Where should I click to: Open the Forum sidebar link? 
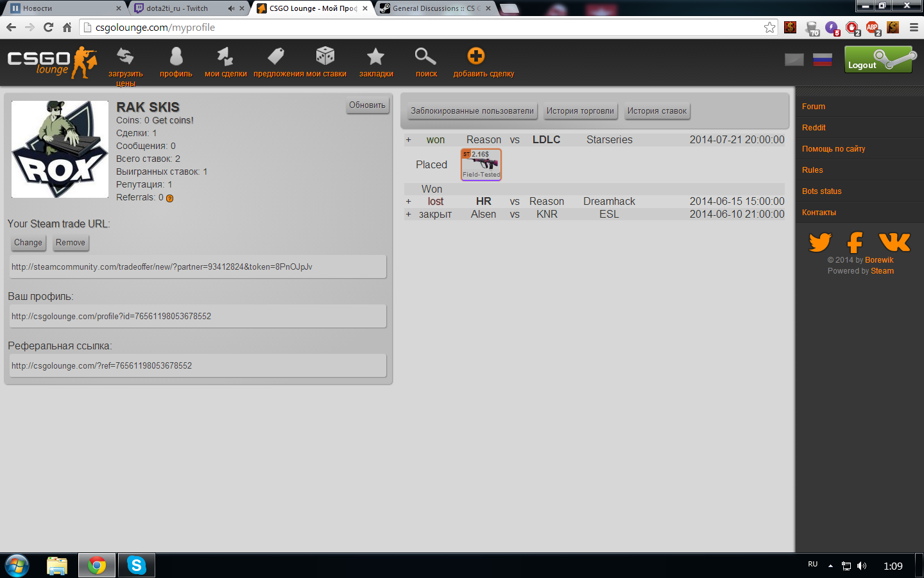[x=814, y=107]
